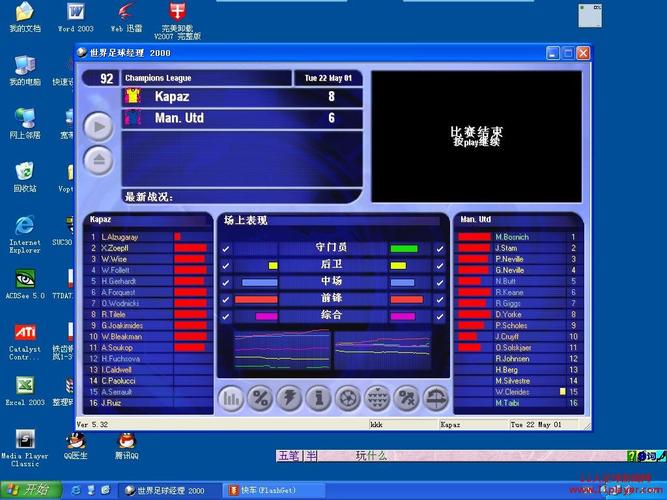Open Word 2003 desktop shortcut
The height and width of the screenshot is (500, 667).
point(75,17)
